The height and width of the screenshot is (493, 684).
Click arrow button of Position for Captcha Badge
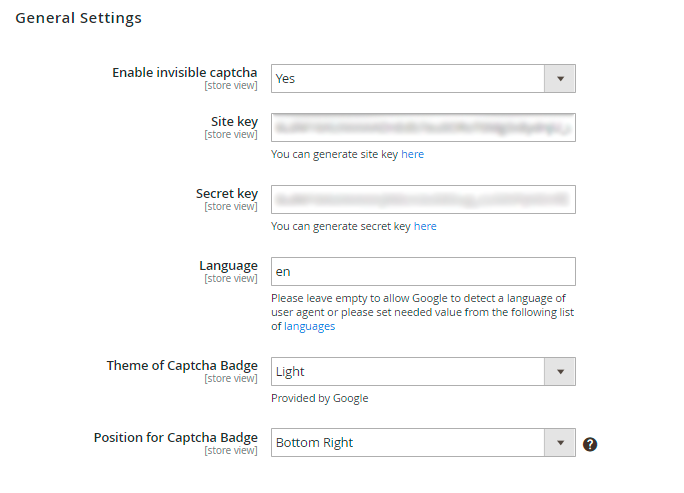(560, 443)
